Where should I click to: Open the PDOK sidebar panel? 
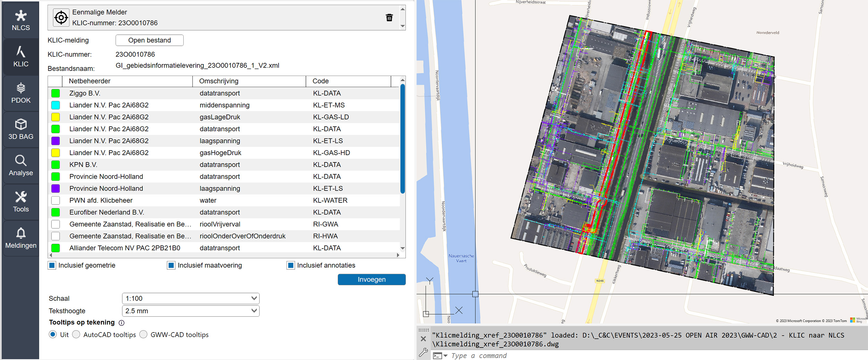pyautogui.click(x=20, y=93)
